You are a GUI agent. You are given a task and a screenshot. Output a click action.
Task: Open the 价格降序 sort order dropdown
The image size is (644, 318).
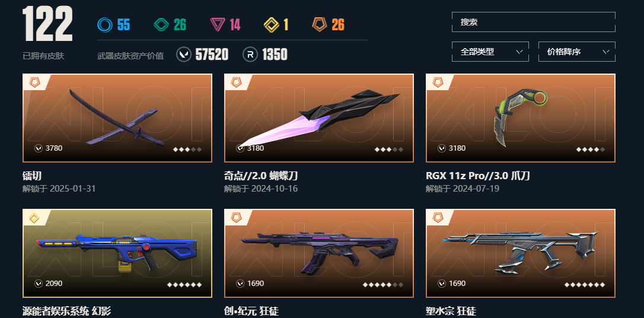pyautogui.click(x=576, y=52)
